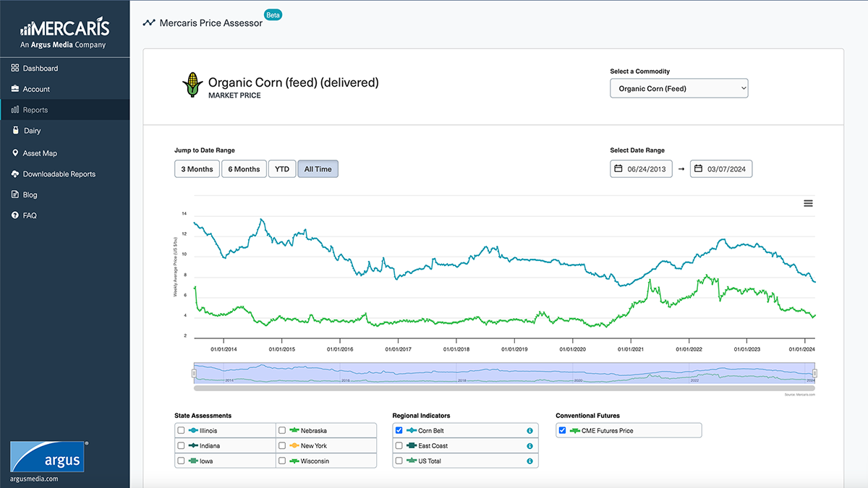Toggle the Wisconsin checkbox
Viewport: 868px width, 488px height.
[284, 461]
